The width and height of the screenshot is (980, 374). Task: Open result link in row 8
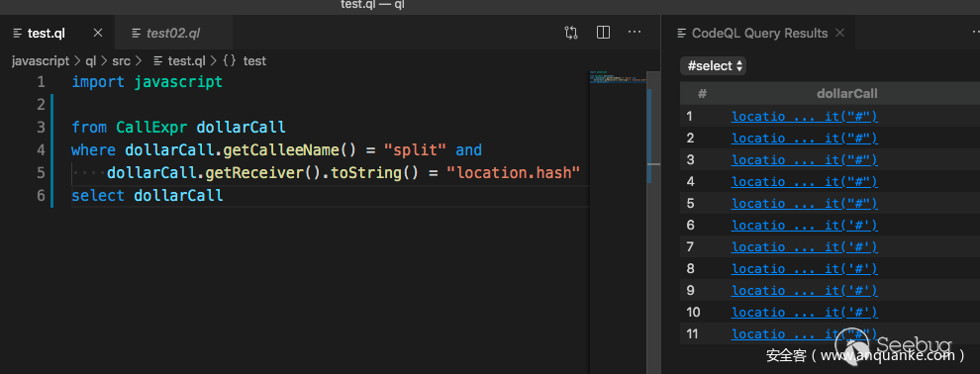(x=805, y=269)
